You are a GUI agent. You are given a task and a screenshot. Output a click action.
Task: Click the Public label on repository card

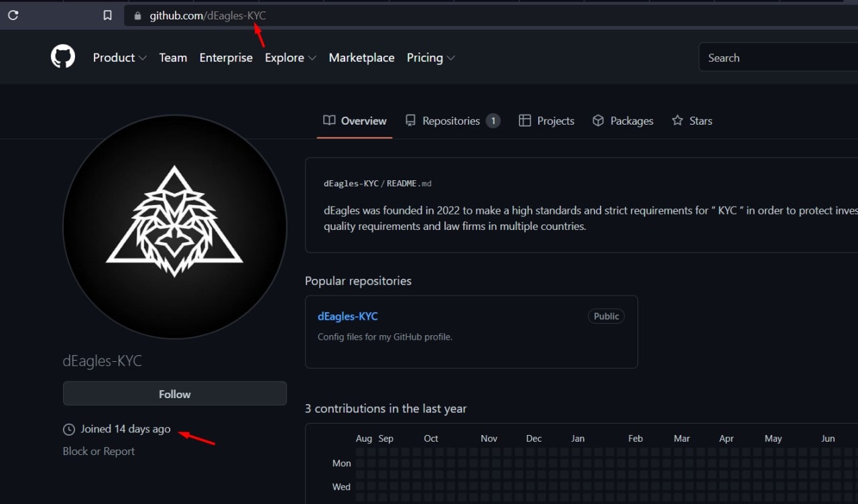[x=607, y=316]
